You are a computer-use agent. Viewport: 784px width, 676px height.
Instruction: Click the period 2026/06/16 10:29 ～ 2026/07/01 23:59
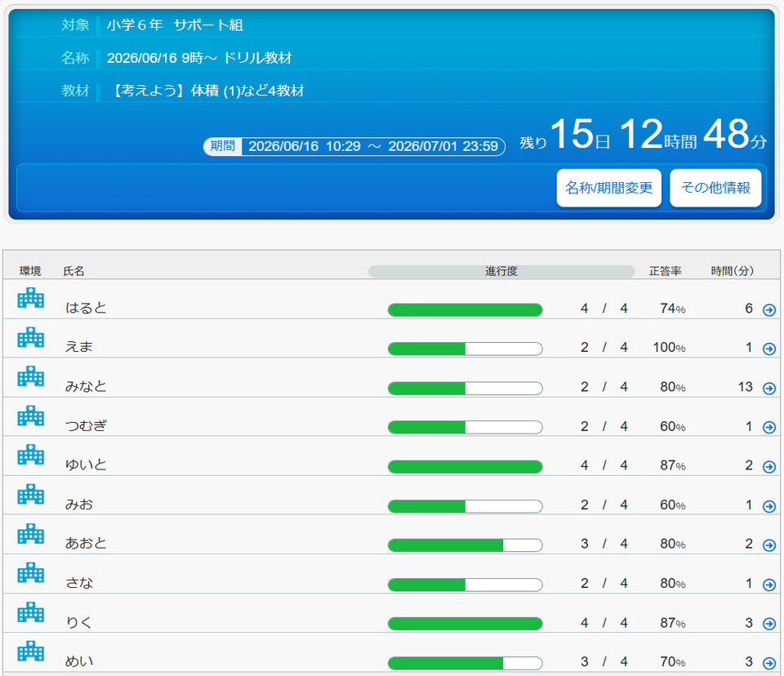point(373,146)
